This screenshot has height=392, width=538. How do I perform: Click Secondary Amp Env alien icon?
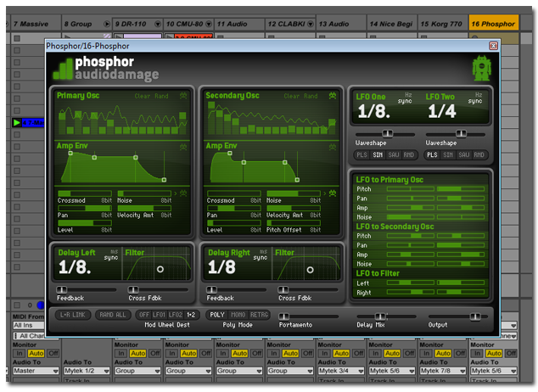[333, 147]
